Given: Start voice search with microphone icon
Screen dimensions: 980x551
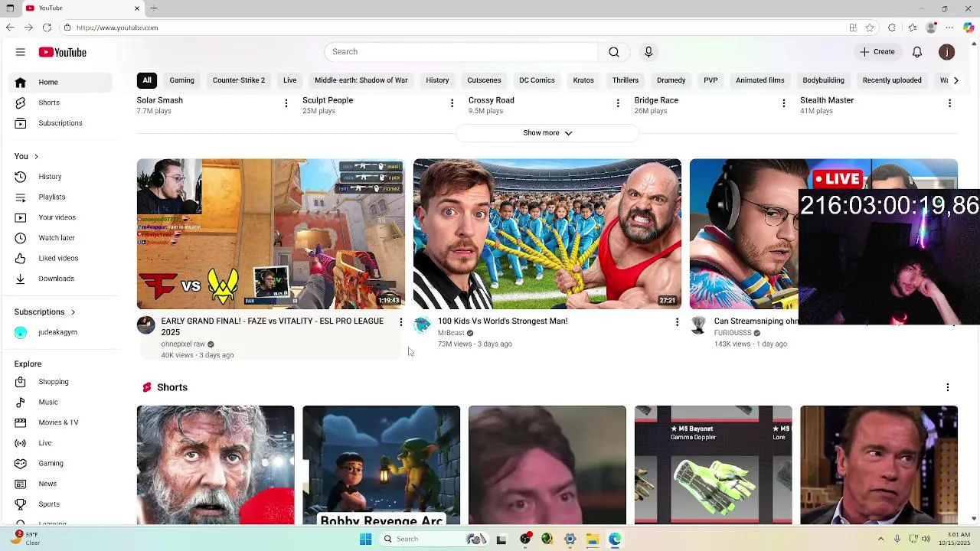Looking at the screenshot, I should click(648, 52).
